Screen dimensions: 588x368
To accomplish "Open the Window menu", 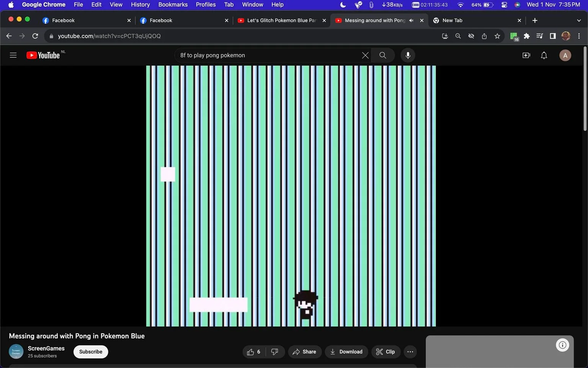I will click(x=253, y=5).
